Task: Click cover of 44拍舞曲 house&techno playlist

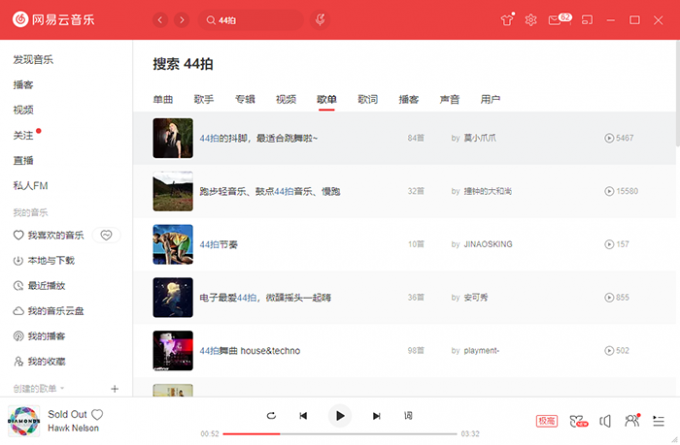Action: [173, 350]
